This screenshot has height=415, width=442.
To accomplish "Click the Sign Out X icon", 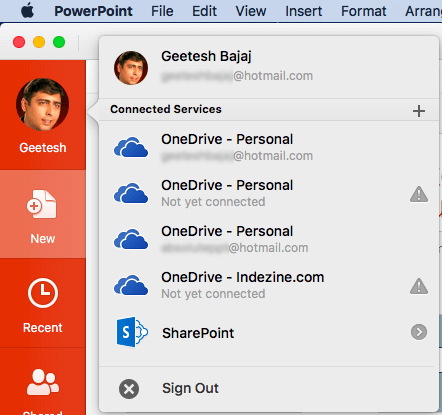I will click(x=129, y=389).
